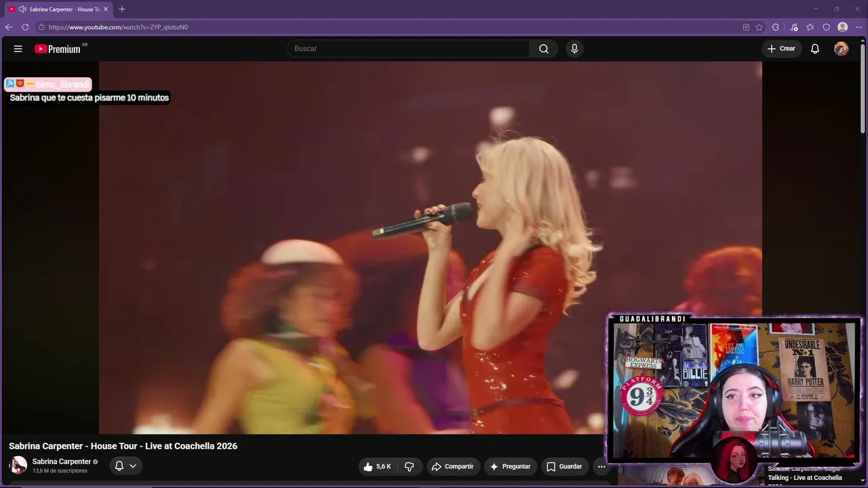Click the Preguntar button
The width and height of the screenshot is (868, 488).
(510, 466)
